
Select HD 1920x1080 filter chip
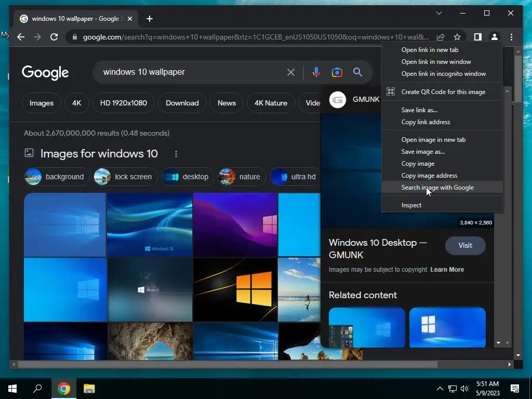tap(124, 103)
